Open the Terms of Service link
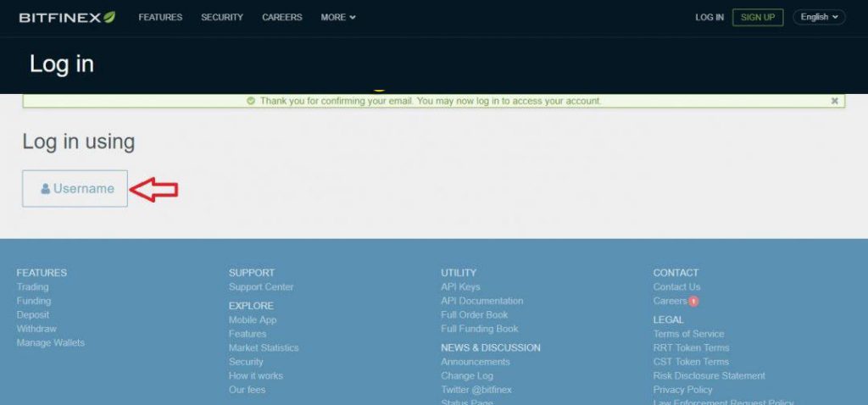 (x=688, y=334)
